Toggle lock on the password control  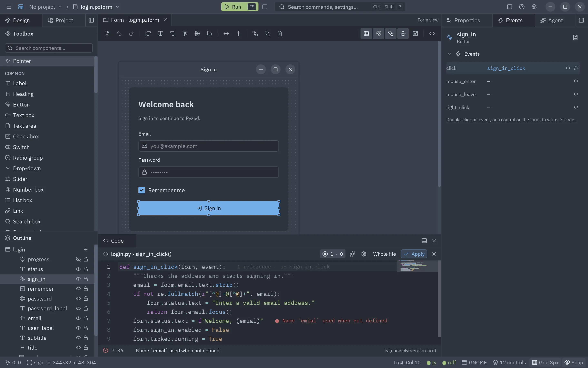(86, 299)
